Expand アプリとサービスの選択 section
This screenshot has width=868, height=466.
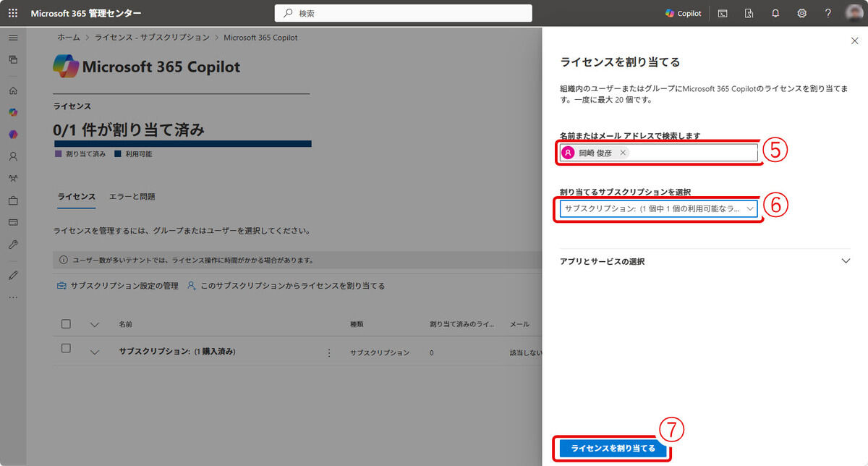tap(846, 261)
